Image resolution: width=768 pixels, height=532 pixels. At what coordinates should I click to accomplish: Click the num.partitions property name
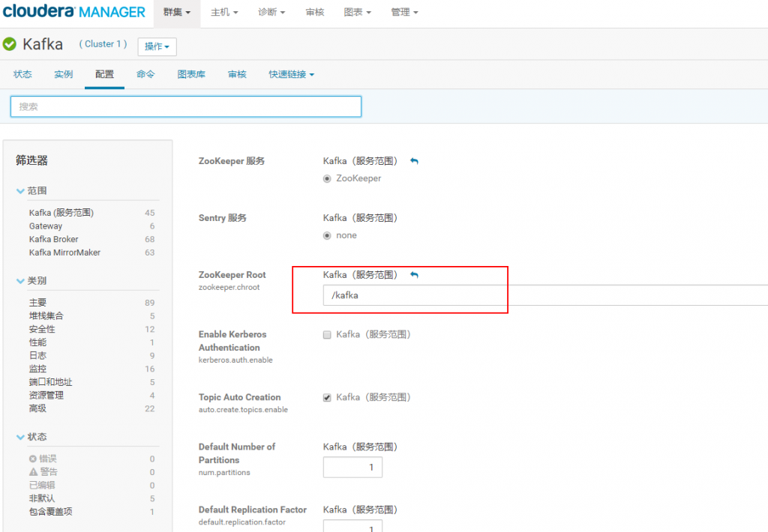click(224, 473)
